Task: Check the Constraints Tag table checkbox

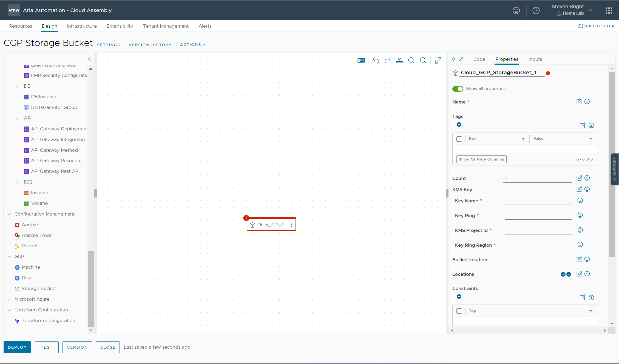Action: pos(459,311)
